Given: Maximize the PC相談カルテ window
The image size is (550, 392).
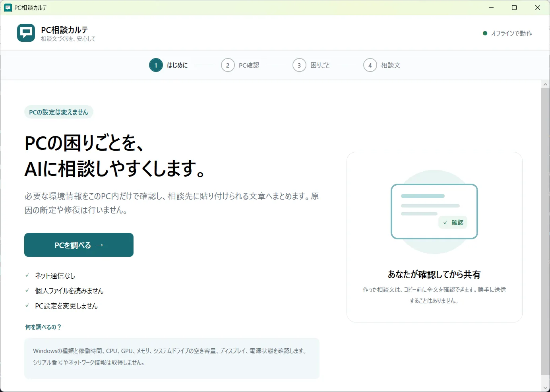Looking at the screenshot, I should [514, 8].
